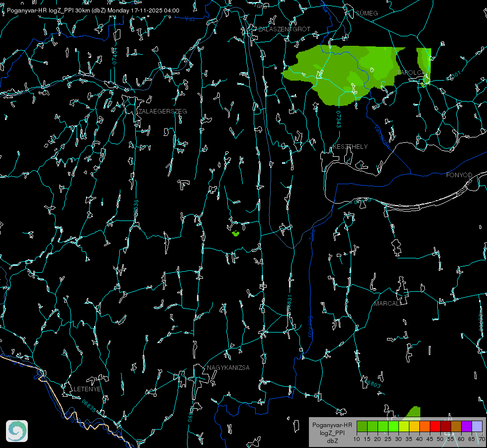
Task: Choose the 35-40 dBZ yellow swatch
Action: tap(414, 426)
